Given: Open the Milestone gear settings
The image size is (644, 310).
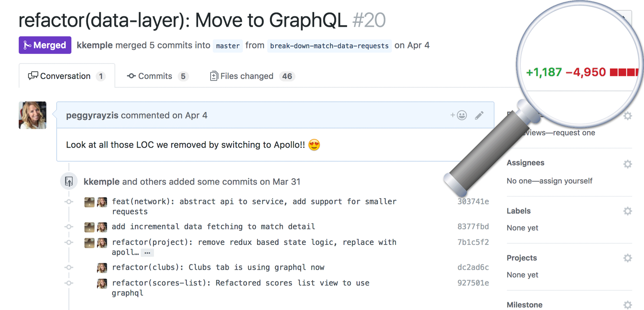Looking at the screenshot, I should pos(627,305).
